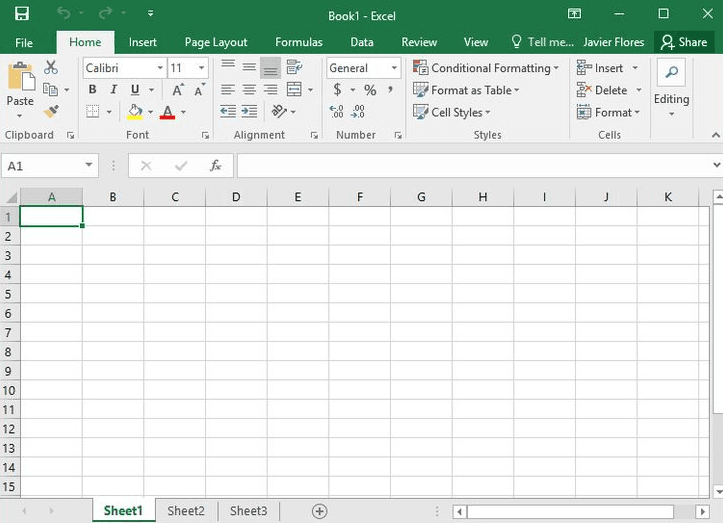This screenshot has width=723, height=523.
Task: Toggle Align Right
Action: coord(271,89)
